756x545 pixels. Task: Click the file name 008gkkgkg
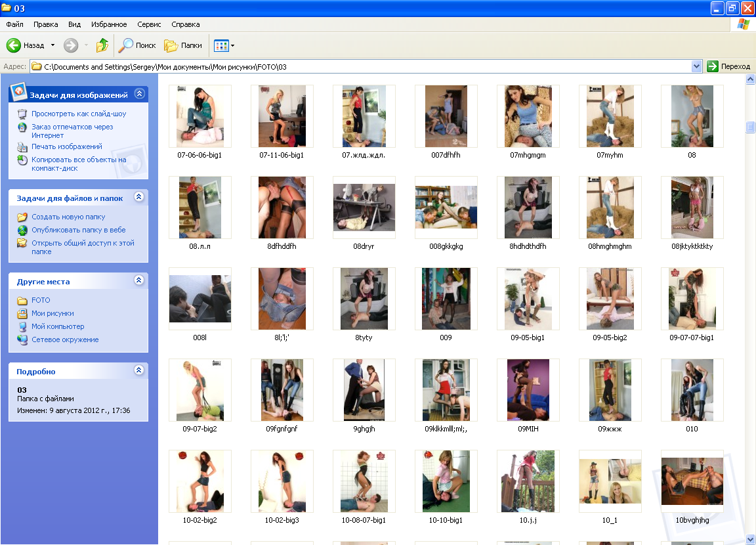click(446, 246)
